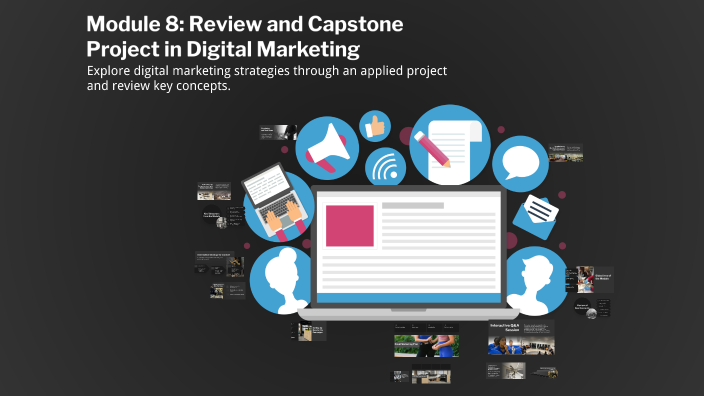Click the module title heading text
The height and width of the screenshot is (396, 704).
[245, 36]
